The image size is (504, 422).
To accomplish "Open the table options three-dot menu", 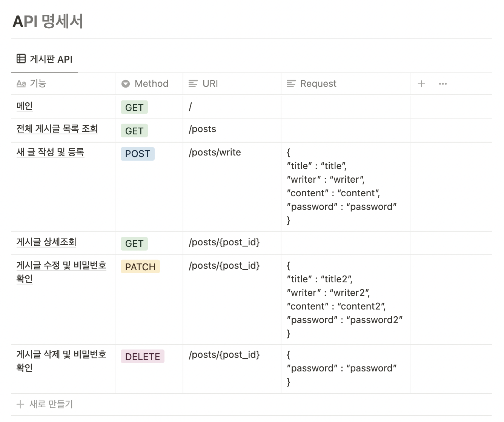I will point(443,84).
